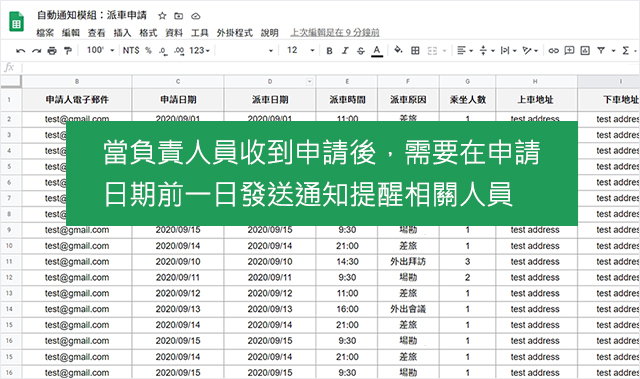Open last edit history link
Image resolution: width=640 pixels, height=379 pixels.
335,33
